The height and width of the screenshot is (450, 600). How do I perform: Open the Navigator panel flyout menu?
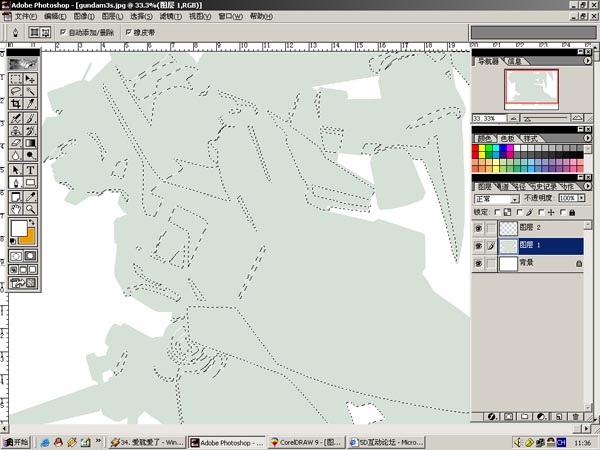tap(587, 61)
